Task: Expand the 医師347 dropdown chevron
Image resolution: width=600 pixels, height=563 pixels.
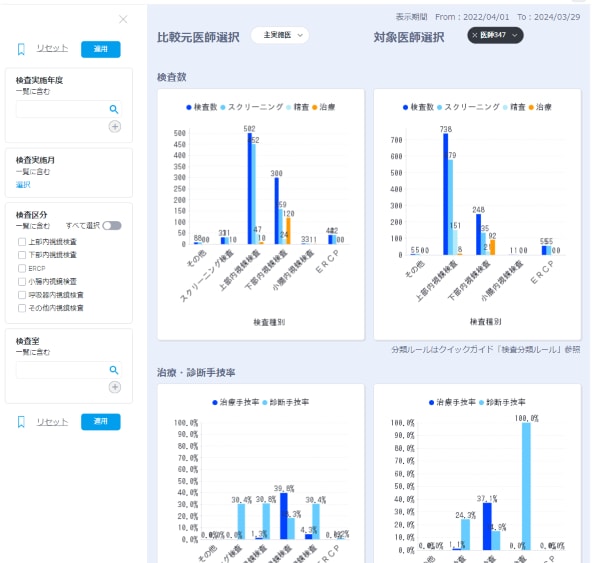Action: [x=515, y=35]
